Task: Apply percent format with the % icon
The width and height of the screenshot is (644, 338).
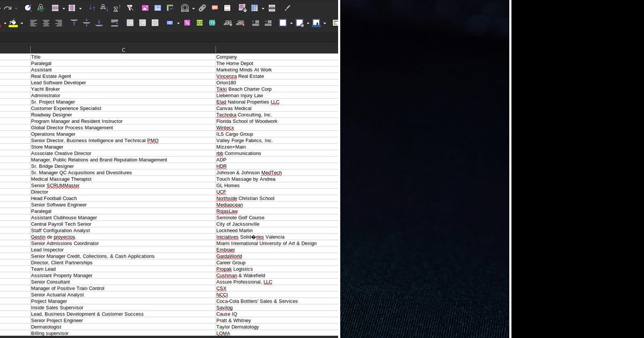Action: [x=186, y=23]
